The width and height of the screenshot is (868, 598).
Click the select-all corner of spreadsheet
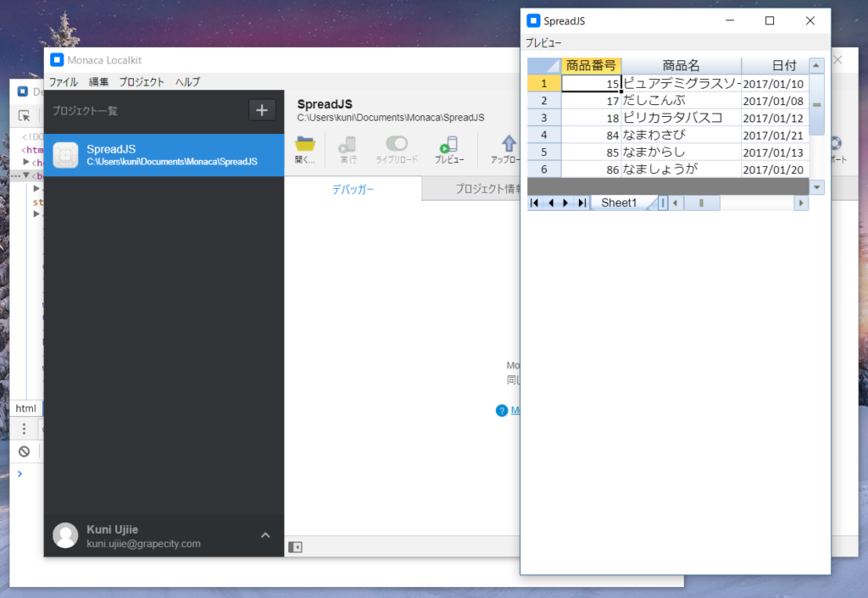544,66
